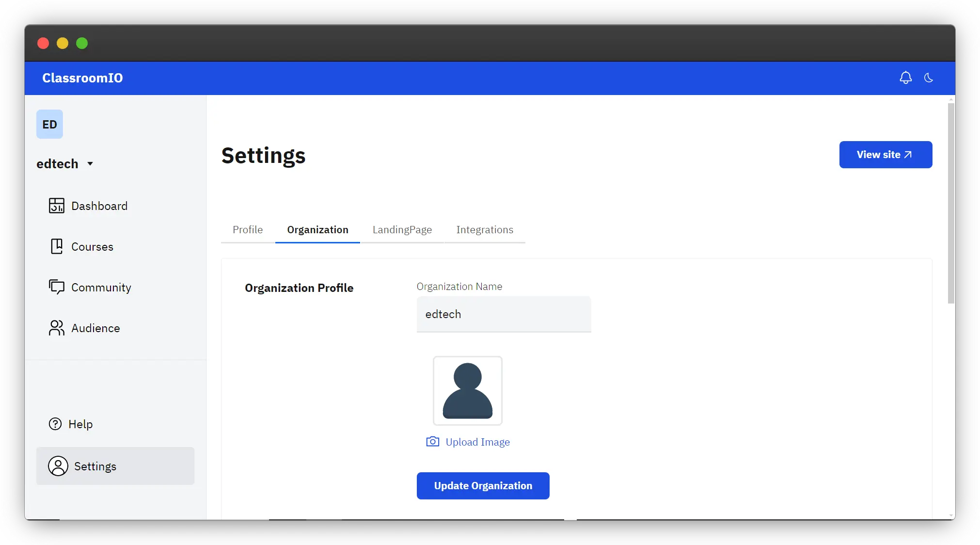The height and width of the screenshot is (545, 980).
Task: Click the Settings user icon in sidebar
Action: click(x=58, y=466)
